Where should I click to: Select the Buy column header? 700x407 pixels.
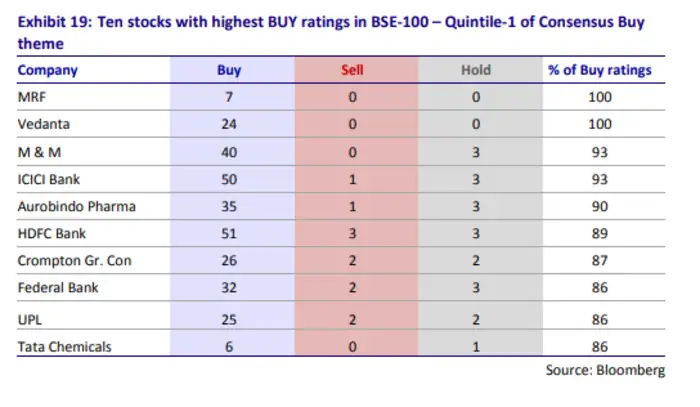229,70
